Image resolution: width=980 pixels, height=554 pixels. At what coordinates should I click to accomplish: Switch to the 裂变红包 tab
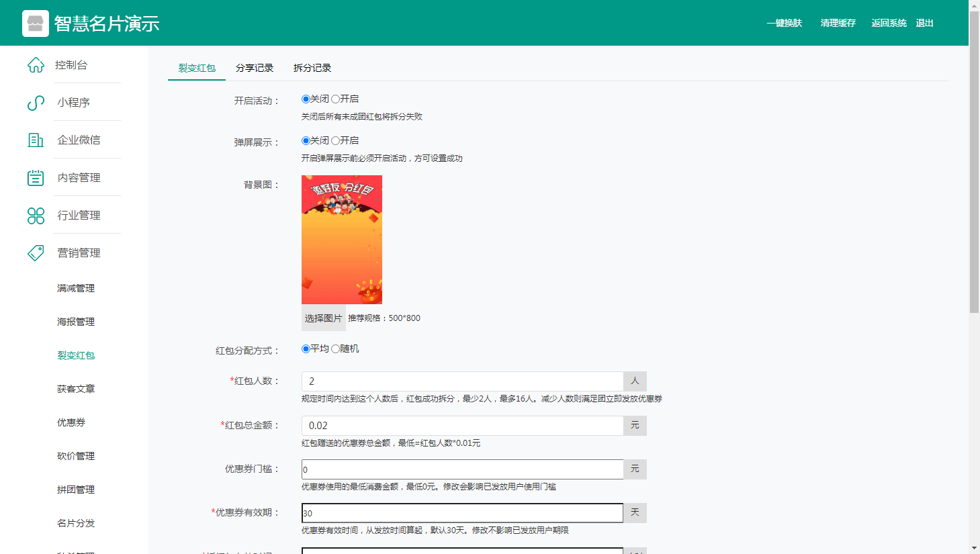[197, 68]
